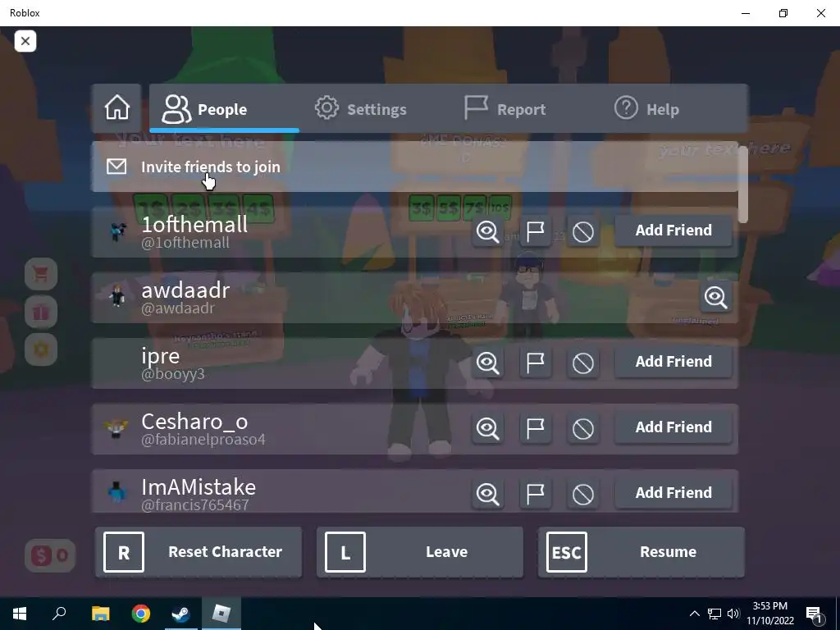This screenshot has width=840, height=630.
Task: Click the gift box game icon
Action: (41, 312)
